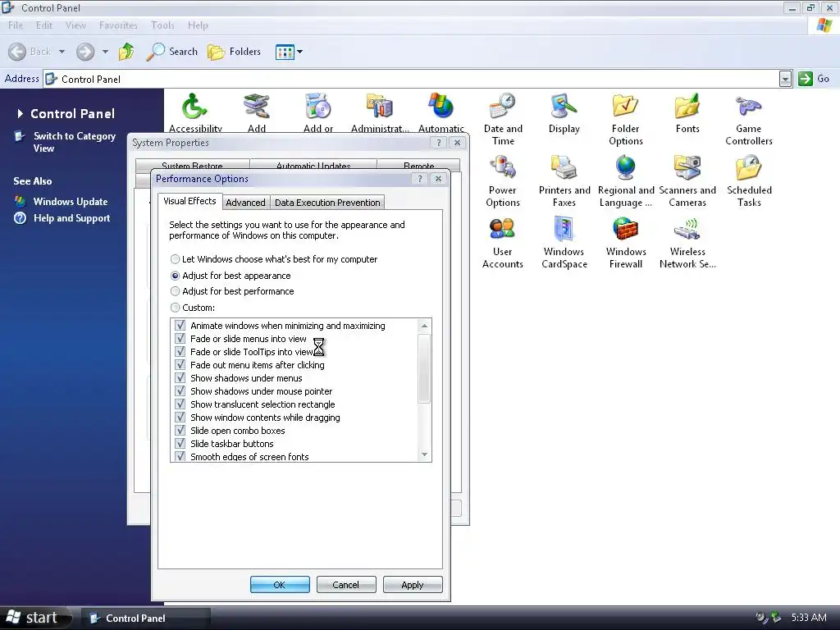Open the Views dropdown in toolbar
This screenshot has width=840, height=630.
coord(299,52)
